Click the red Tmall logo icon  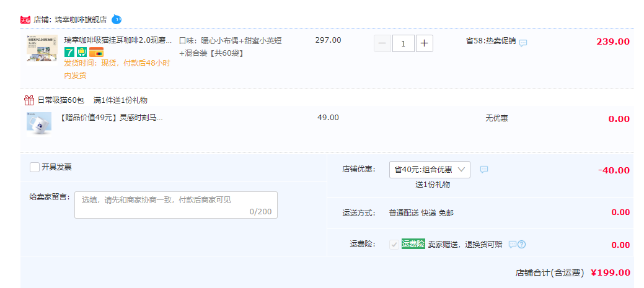pyautogui.click(x=25, y=20)
